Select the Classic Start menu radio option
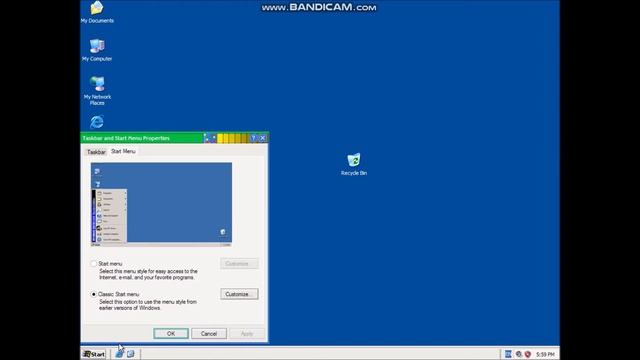The height and width of the screenshot is (360, 640). 94,294
